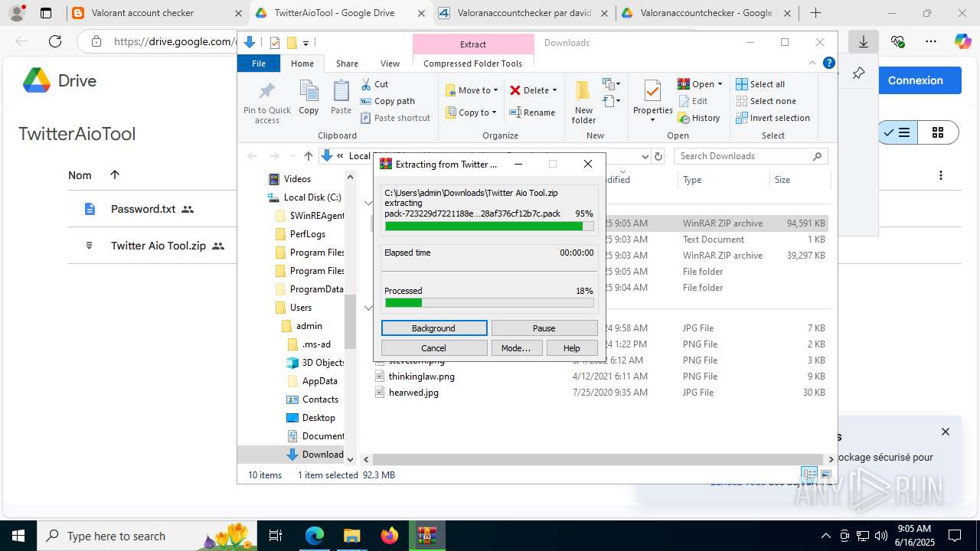The image size is (980, 551).
Task: Select Cut in the Clipboard group
Action: pos(375,84)
